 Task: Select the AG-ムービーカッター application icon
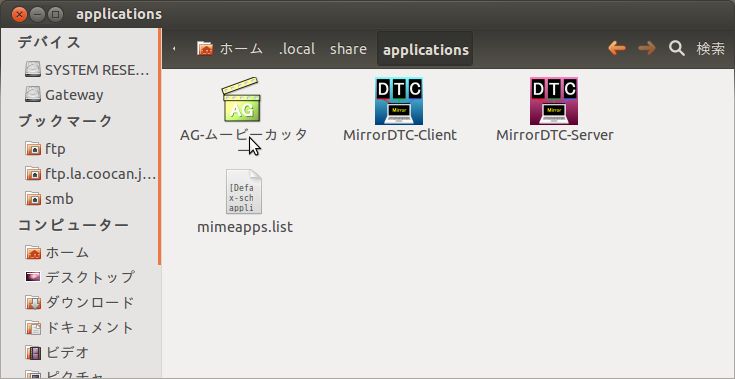coord(241,100)
